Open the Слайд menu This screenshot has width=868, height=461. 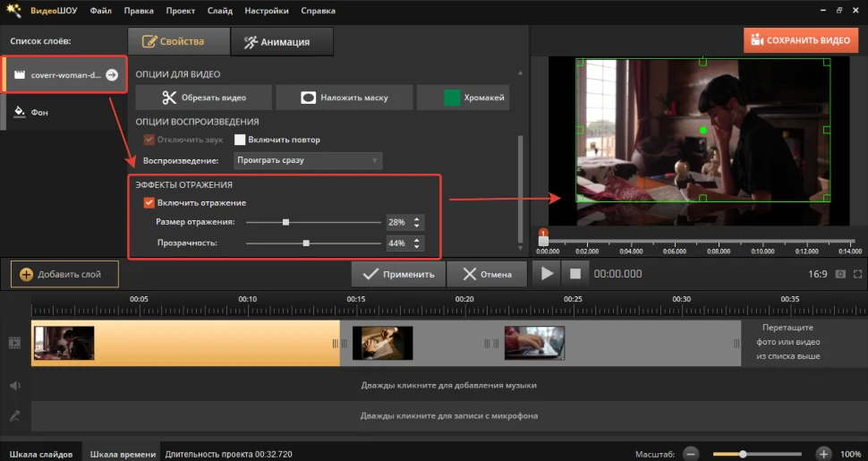(220, 11)
